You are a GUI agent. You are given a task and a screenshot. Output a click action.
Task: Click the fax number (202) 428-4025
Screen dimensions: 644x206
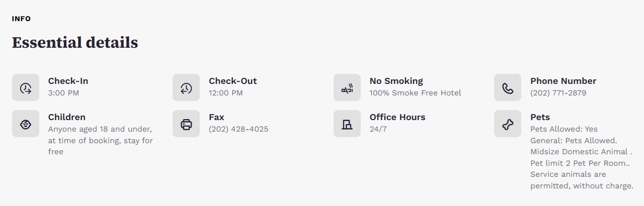[x=238, y=129]
